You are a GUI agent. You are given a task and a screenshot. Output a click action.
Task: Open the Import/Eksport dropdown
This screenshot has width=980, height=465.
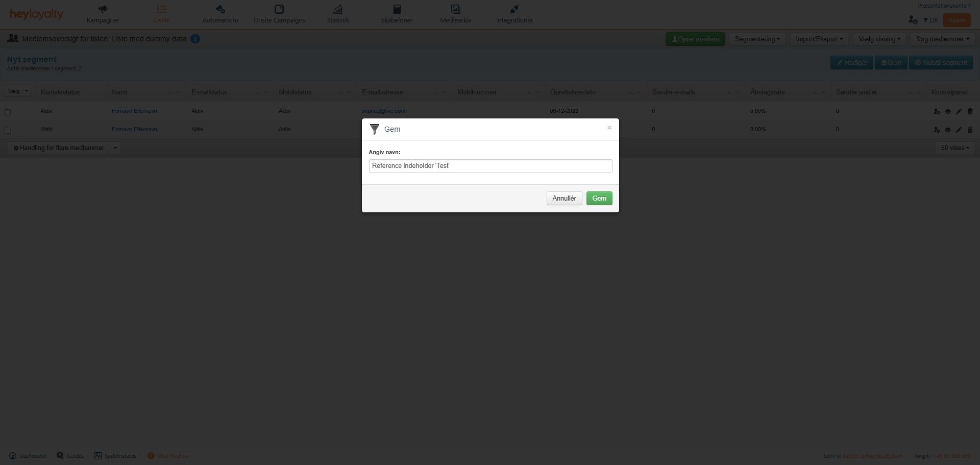coord(819,39)
